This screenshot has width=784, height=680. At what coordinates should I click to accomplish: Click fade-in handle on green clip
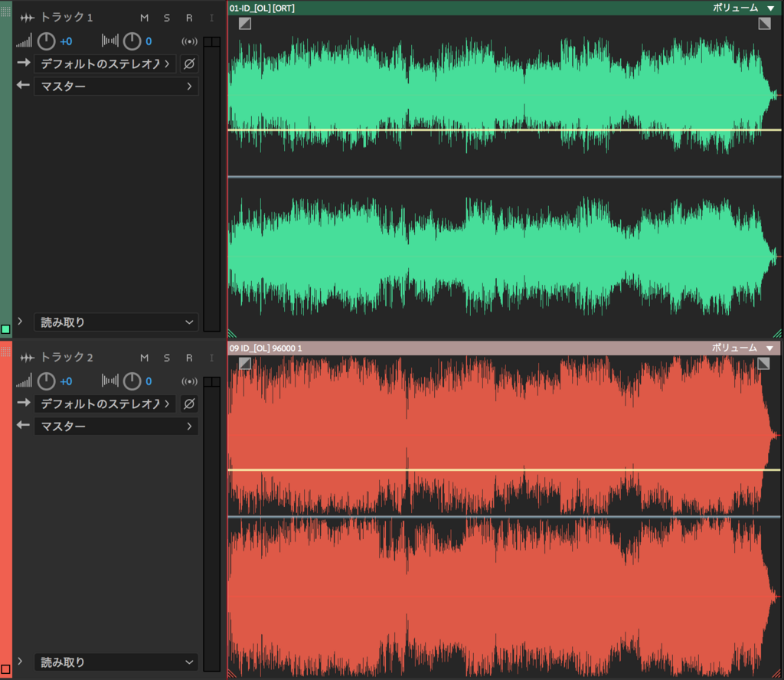(245, 24)
